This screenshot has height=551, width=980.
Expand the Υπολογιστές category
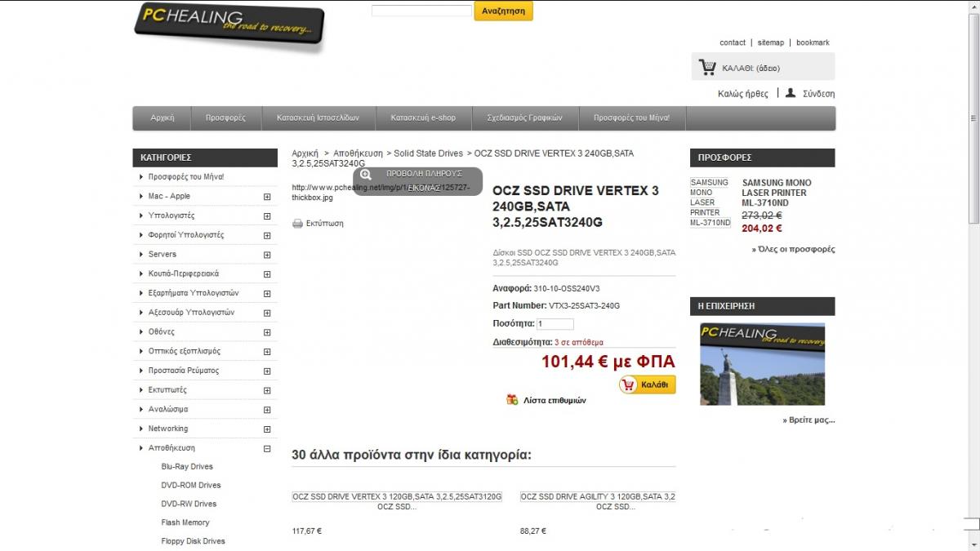(x=267, y=216)
